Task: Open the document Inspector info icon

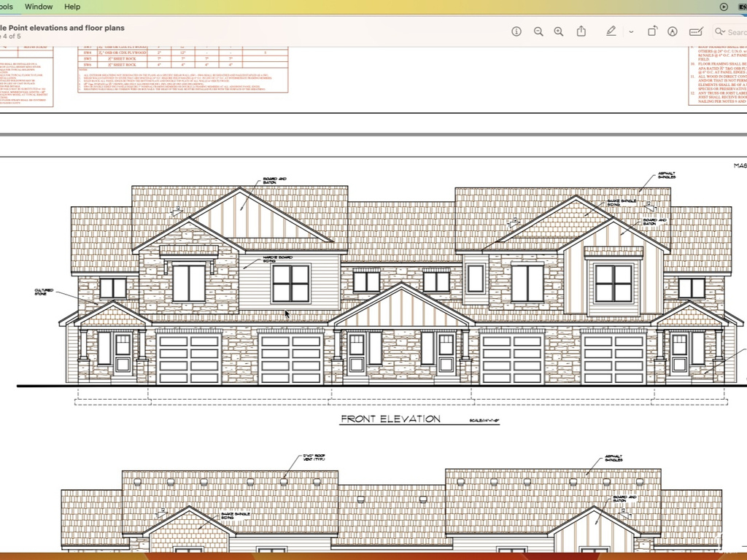Action: pyautogui.click(x=516, y=31)
